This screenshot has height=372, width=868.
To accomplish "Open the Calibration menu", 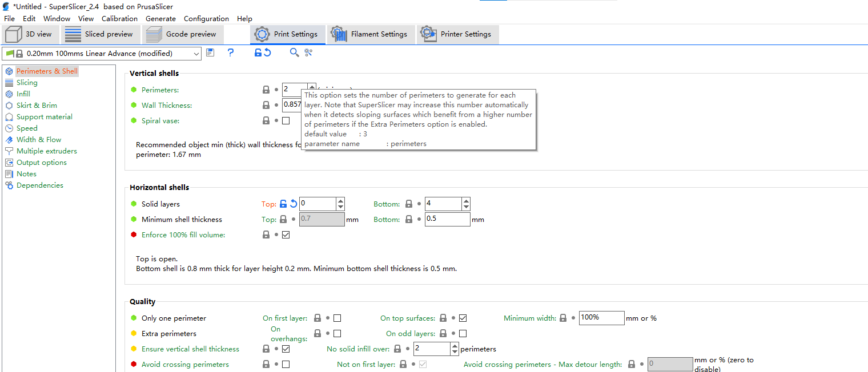I will 119,19.
